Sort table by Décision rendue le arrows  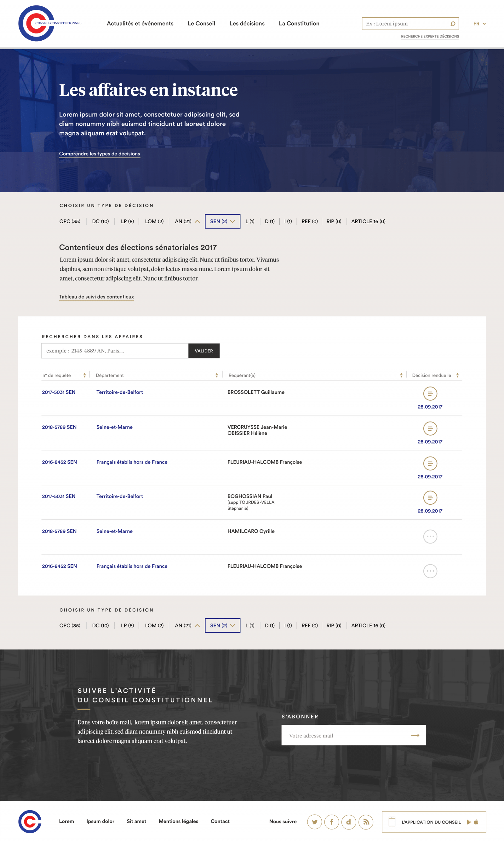click(457, 375)
